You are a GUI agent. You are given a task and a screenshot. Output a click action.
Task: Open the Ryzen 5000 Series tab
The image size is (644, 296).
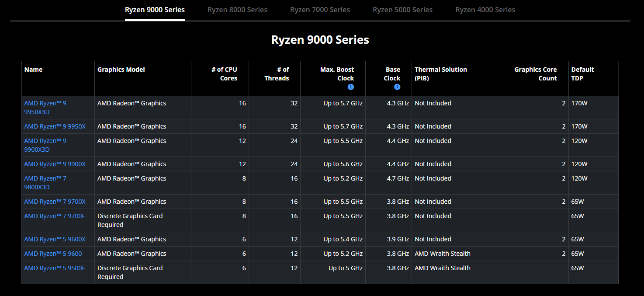pyautogui.click(x=402, y=10)
